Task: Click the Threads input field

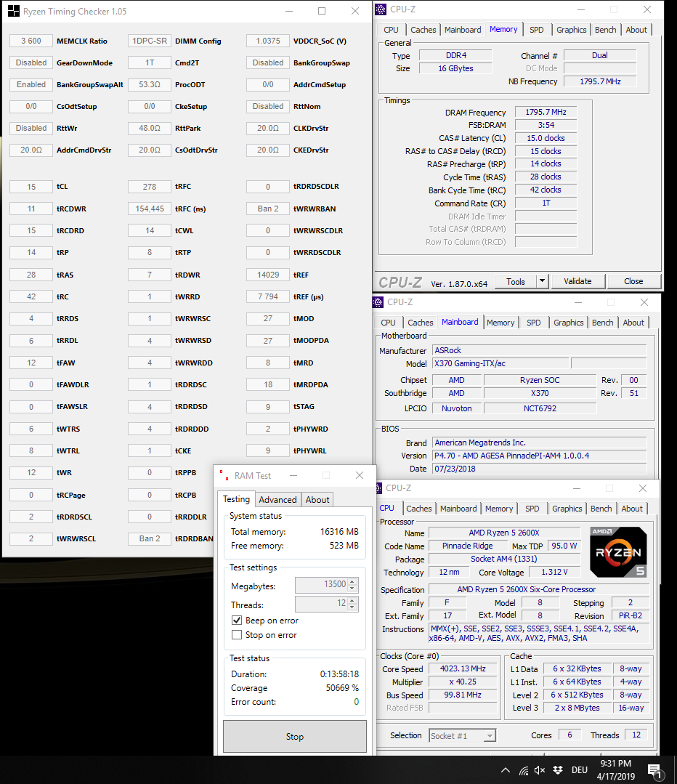Action: pyautogui.click(x=322, y=604)
